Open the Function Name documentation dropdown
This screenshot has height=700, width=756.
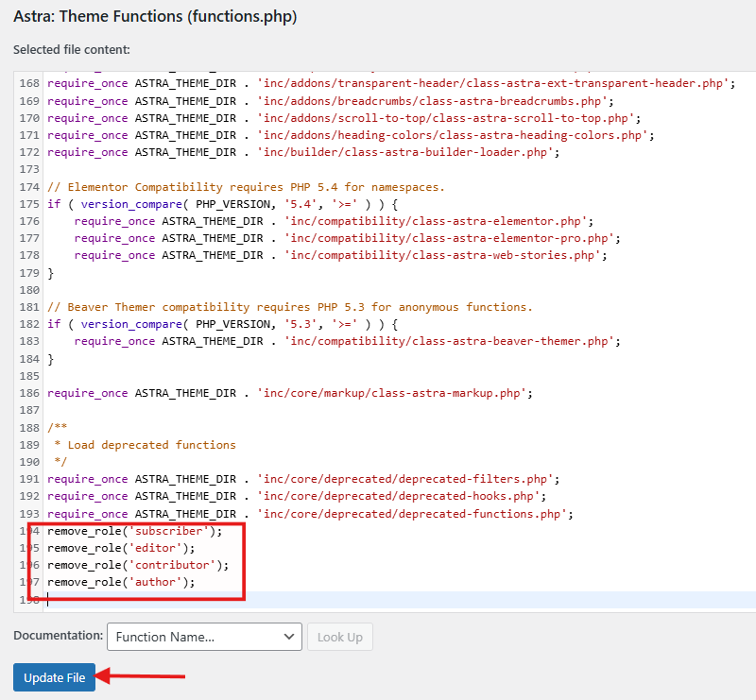coord(204,637)
